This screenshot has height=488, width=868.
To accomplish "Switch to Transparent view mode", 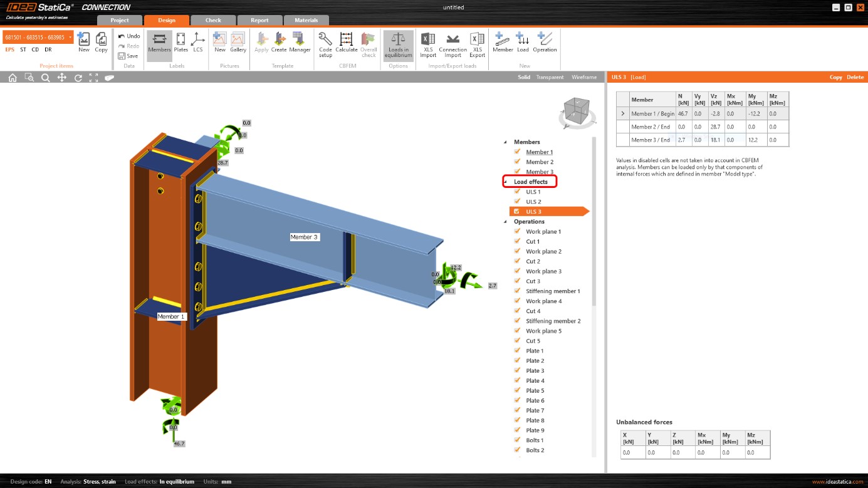I will (549, 77).
